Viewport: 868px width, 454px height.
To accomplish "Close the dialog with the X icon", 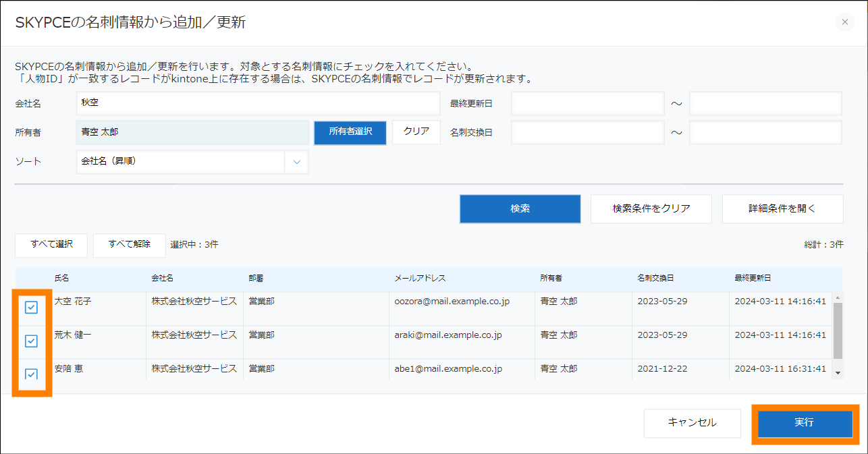I will tap(844, 22).
